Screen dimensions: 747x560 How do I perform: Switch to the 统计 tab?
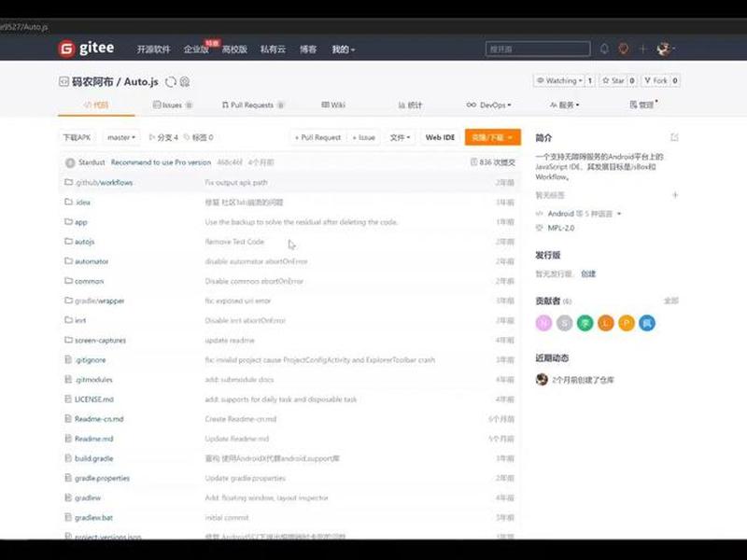tap(410, 105)
